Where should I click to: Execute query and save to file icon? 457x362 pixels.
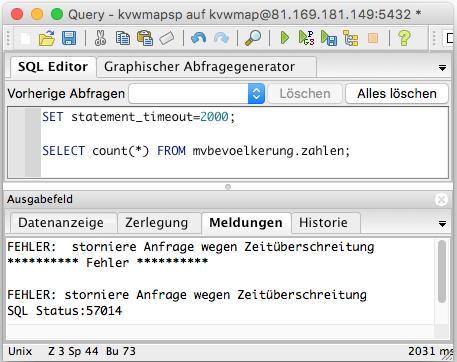(329, 38)
